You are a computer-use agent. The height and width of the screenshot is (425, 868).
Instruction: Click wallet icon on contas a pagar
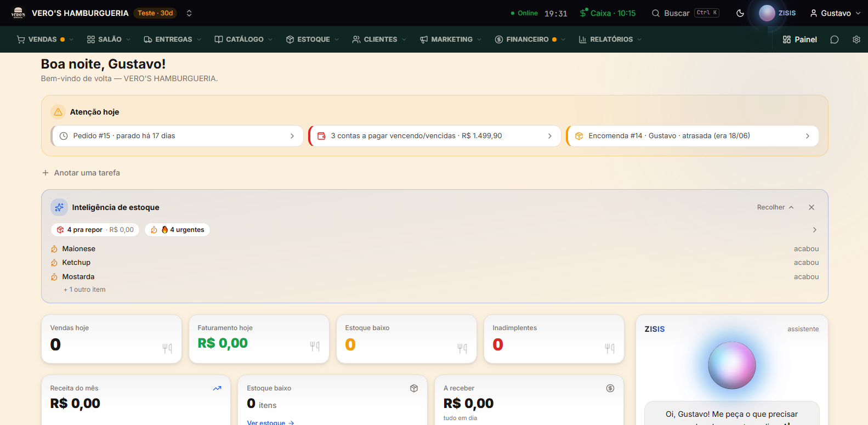(322, 136)
